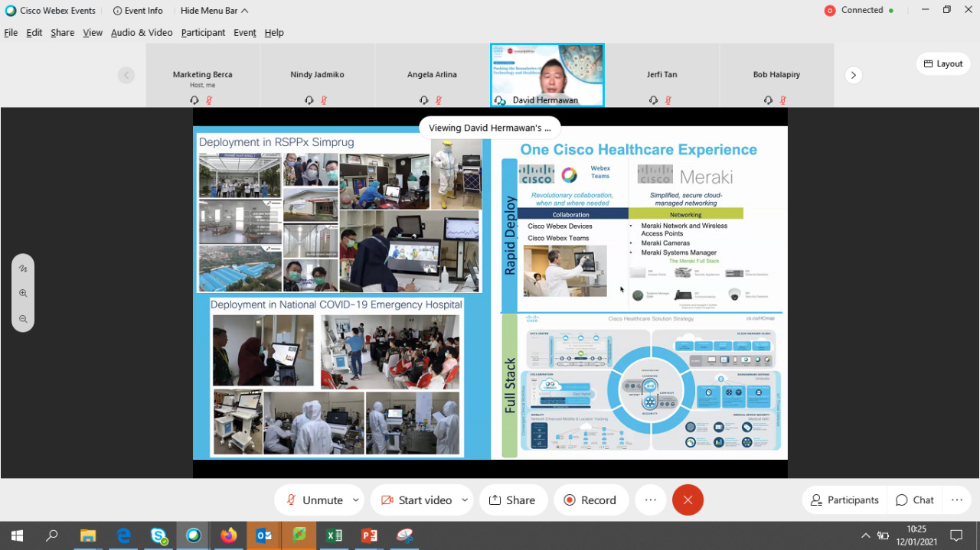Viewport: 980px width, 550px height.
Task: Show hidden system tray icons
Action: point(866,535)
